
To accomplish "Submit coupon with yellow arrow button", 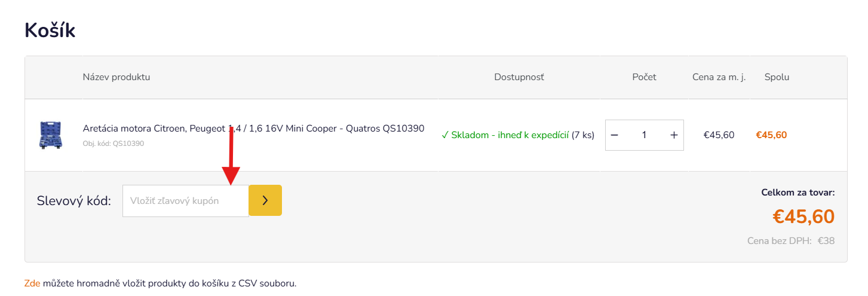I will [x=265, y=200].
